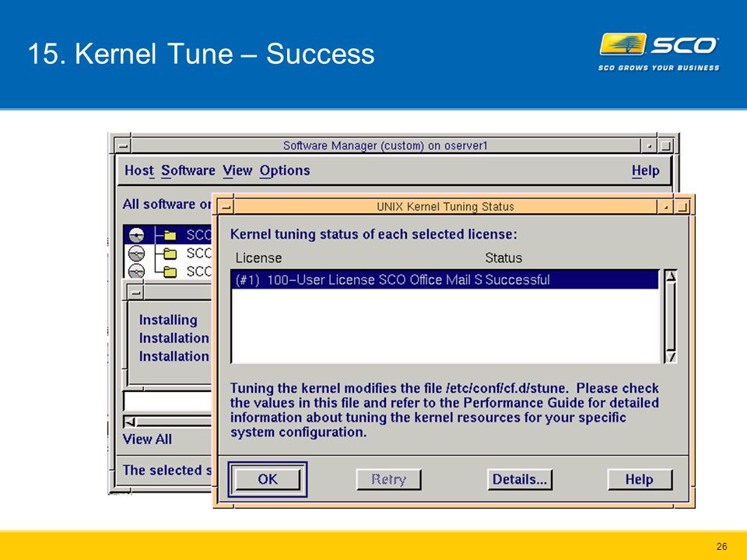Maximize the Software Manager window

click(x=665, y=145)
